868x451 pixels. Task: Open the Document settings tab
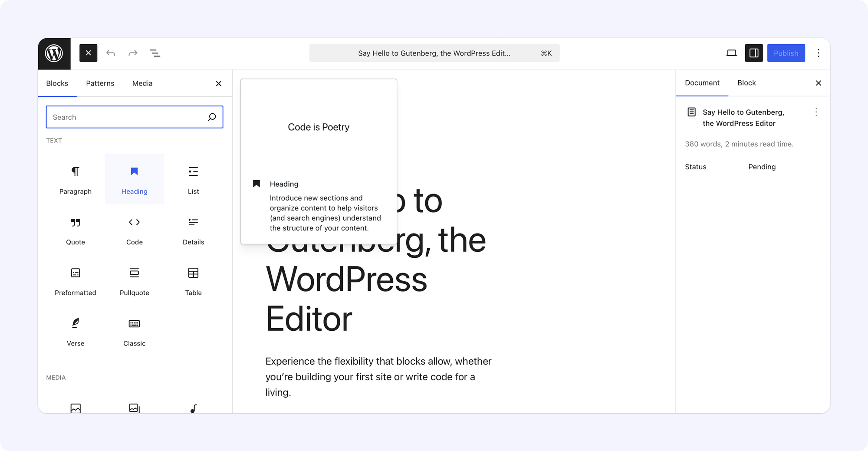point(702,83)
